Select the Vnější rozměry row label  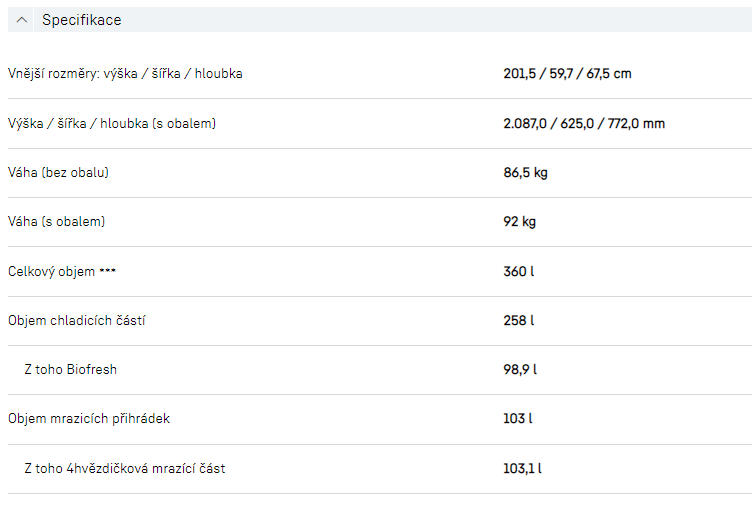[125, 74]
